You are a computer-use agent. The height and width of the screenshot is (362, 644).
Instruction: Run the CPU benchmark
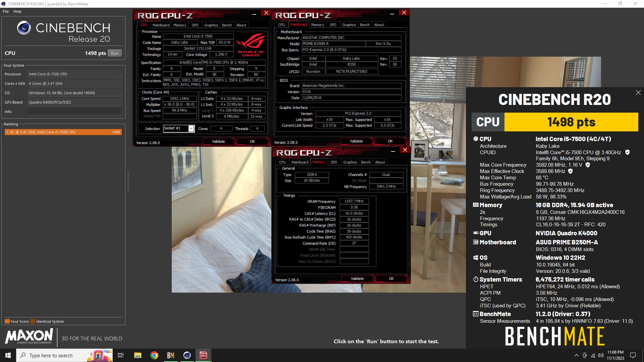114,53
